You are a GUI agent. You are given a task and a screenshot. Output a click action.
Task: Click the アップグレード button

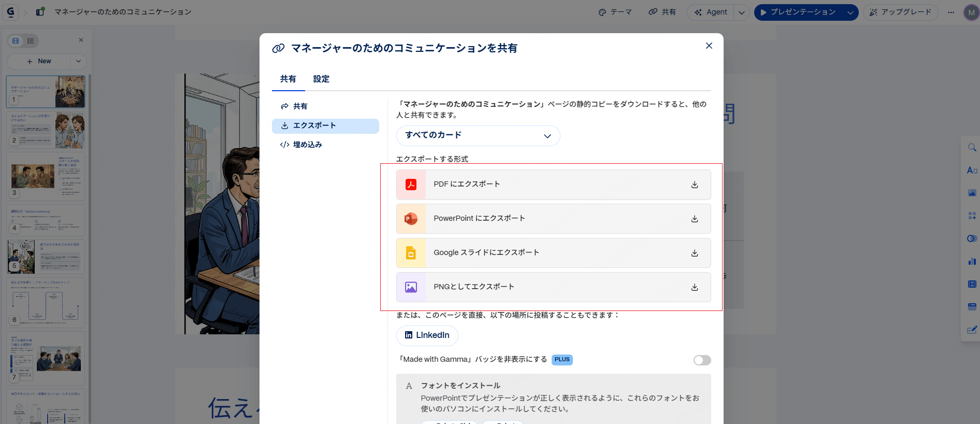pos(900,12)
